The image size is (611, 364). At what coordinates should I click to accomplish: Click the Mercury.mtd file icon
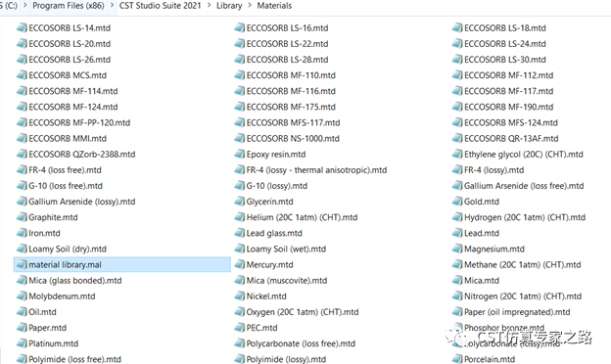239,265
